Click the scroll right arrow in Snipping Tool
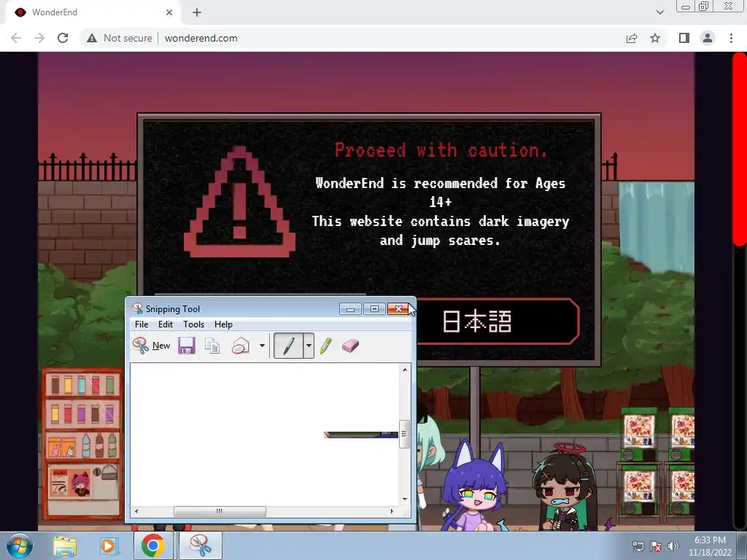This screenshot has height=560, width=747. click(392, 511)
